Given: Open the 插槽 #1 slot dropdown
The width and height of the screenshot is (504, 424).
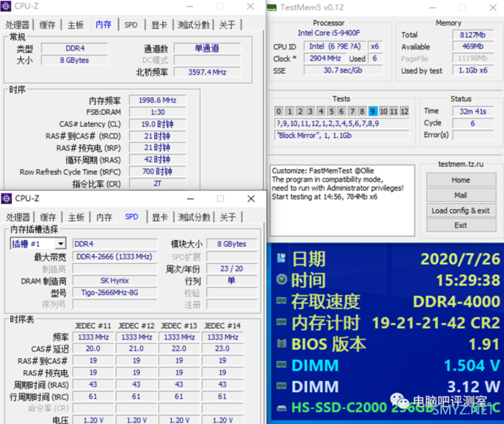Looking at the screenshot, I should pyautogui.click(x=61, y=244).
